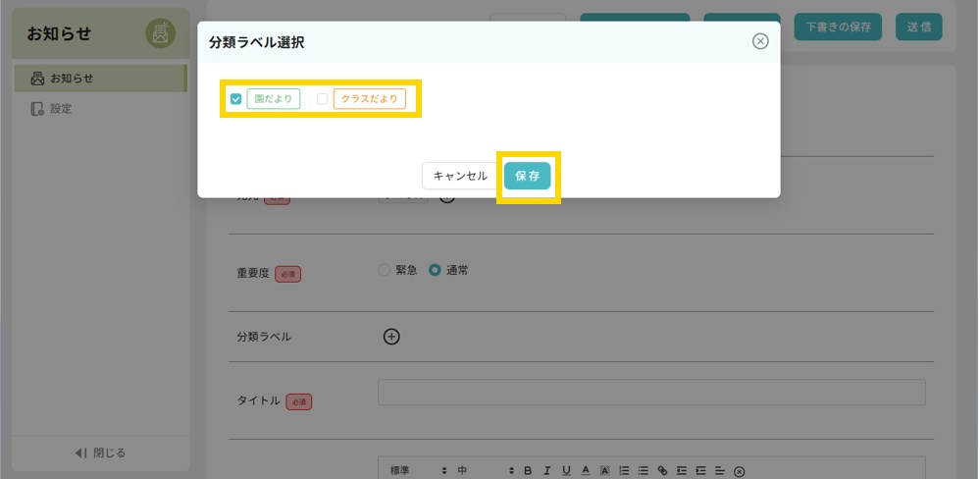Check the クラスだより label checkbox
Viewport: 980px width, 479px height.
(322, 99)
